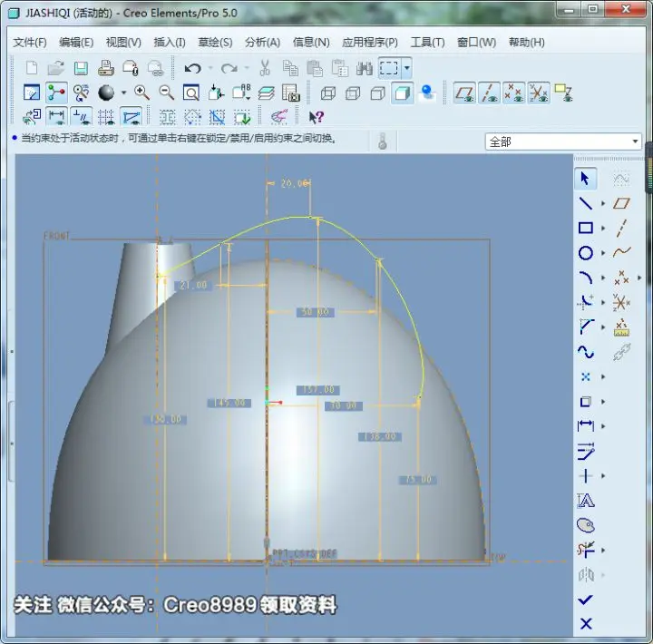Open the 草绘(S) menu
Viewport: 653px width, 644px height.
tap(215, 42)
